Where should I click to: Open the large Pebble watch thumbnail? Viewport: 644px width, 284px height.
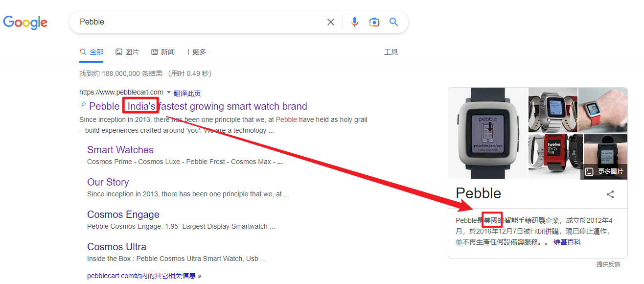pos(488,133)
